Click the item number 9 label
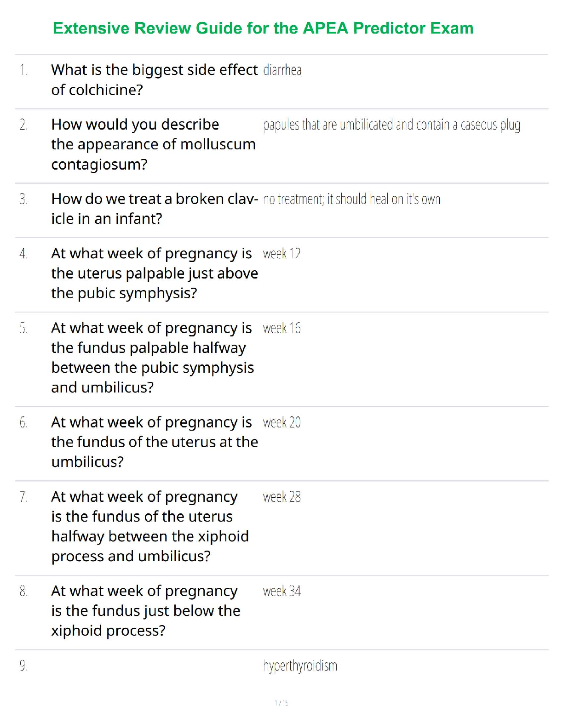 (x=23, y=666)
